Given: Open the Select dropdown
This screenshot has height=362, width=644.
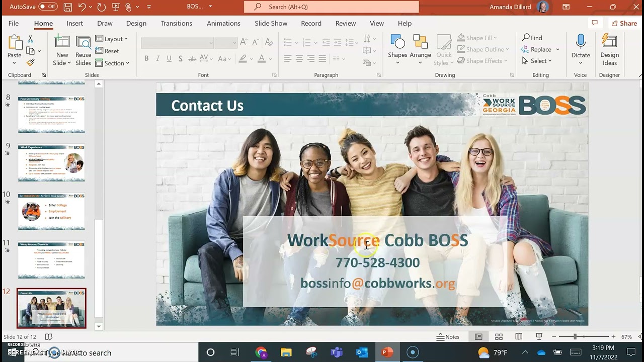Looking at the screenshot, I should (537, 61).
